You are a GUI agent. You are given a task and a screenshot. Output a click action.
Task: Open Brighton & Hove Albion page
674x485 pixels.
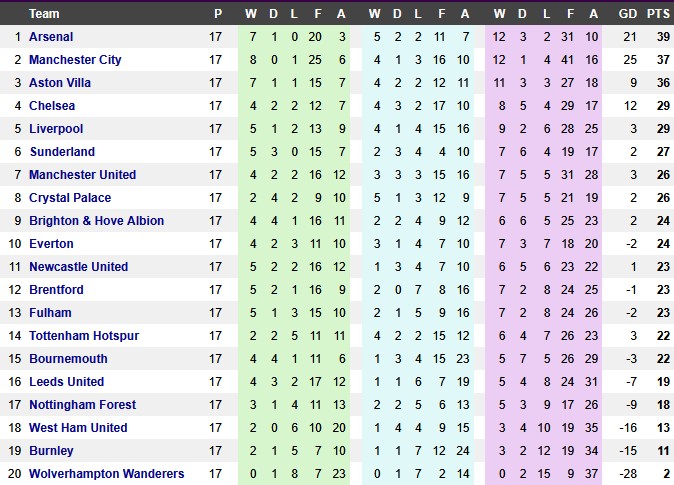(x=96, y=221)
